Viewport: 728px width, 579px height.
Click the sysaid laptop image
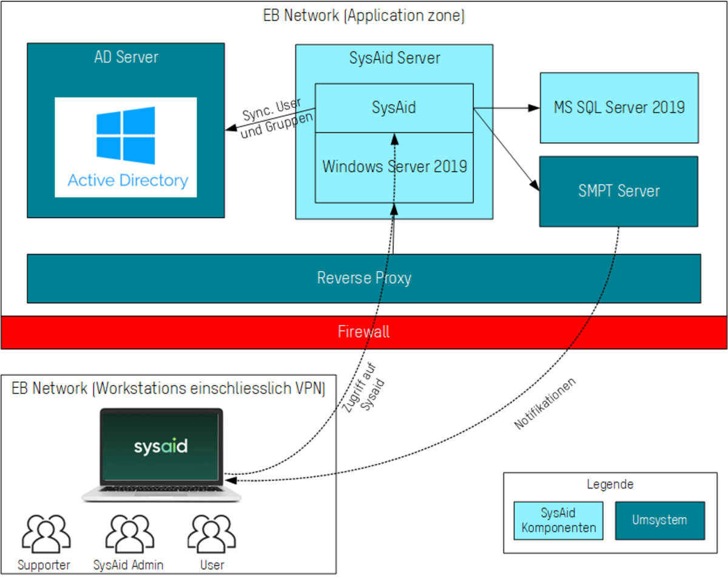pyautogui.click(x=161, y=455)
